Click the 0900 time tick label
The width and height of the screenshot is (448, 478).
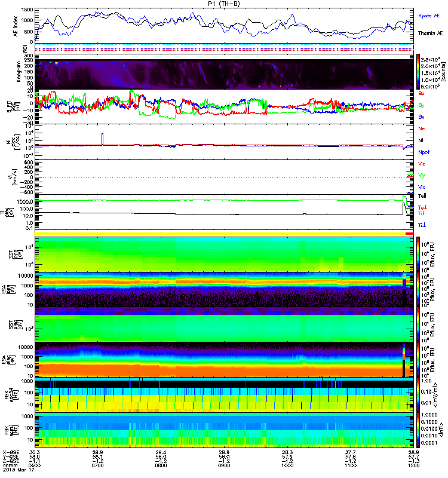click(x=224, y=465)
